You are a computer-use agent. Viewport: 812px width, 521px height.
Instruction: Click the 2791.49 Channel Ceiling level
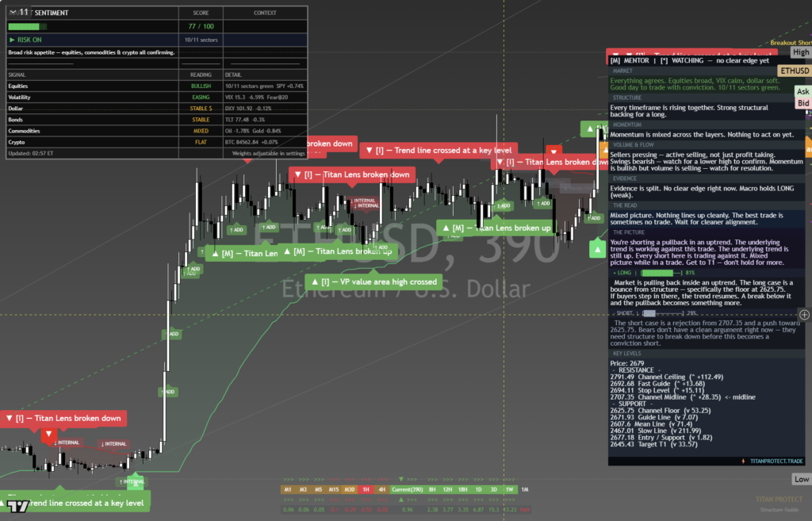[x=666, y=377]
